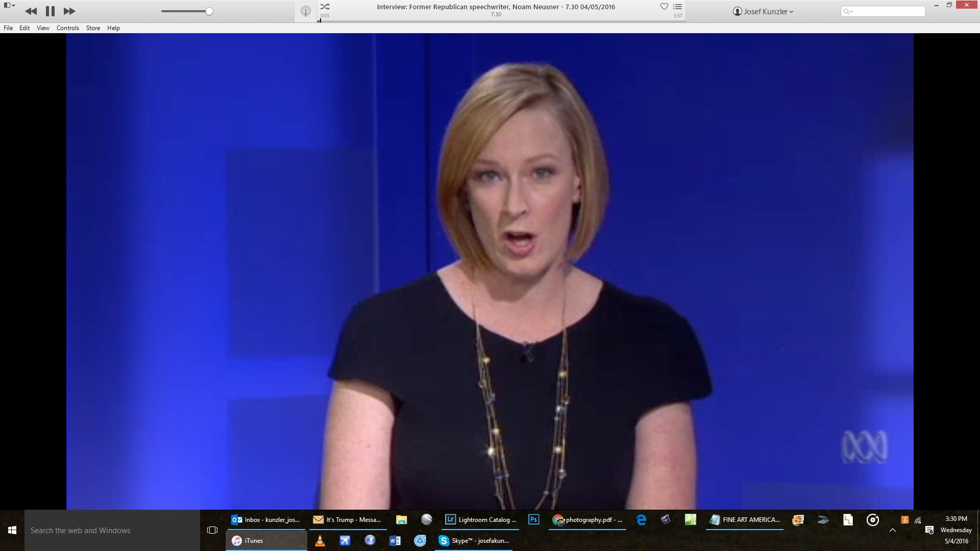
Task: Open Photoshop from the taskbar
Action: [x=533, y=520]
